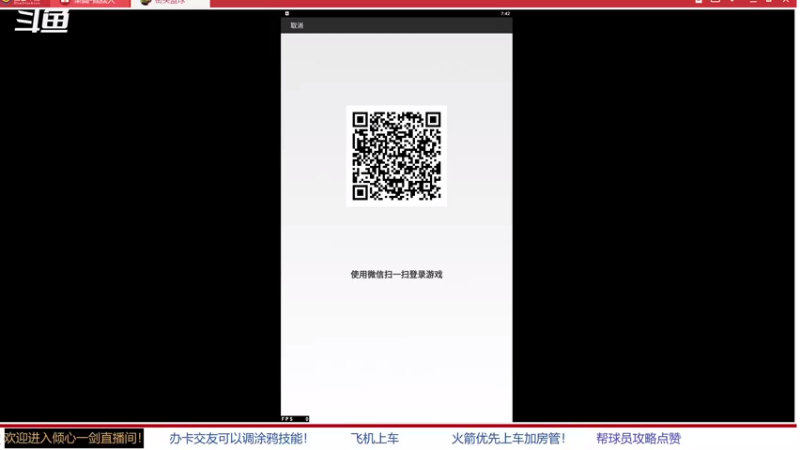Click the notification icon in phone status bar
This screenshot has height=450, width=800.
287,13
